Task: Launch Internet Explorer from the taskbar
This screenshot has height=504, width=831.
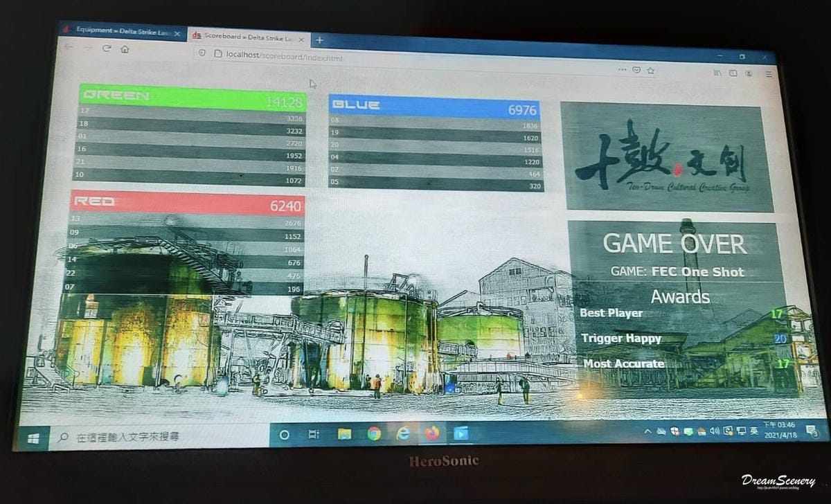Action: [x=403, y=433]
